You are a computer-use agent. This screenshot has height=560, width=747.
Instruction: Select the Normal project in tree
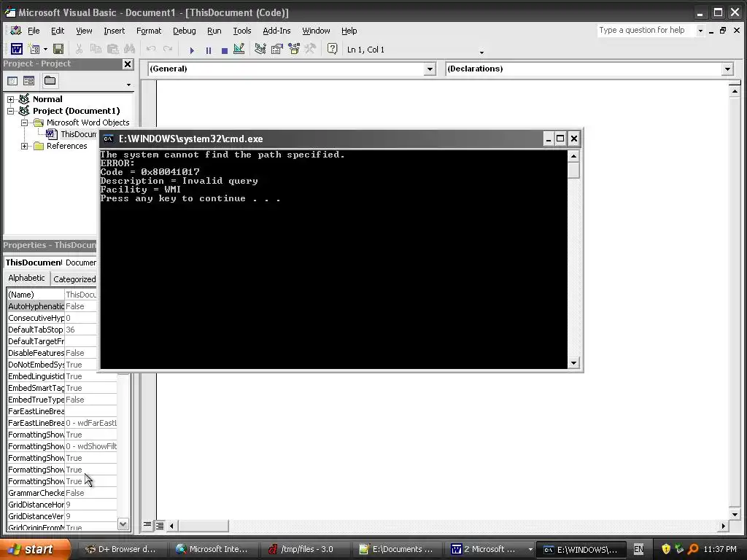[47, 99]
